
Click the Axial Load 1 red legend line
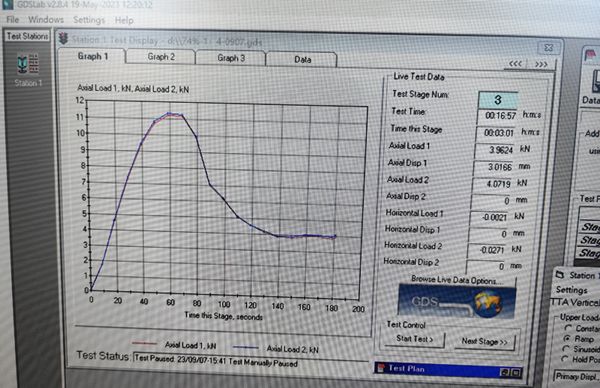tap(144, 343)
